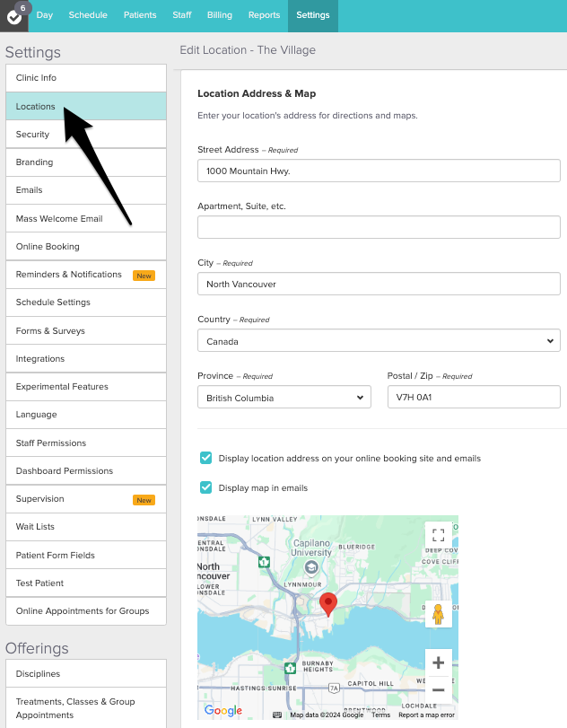Click the red location pin on map
Image resolution: width=567 pixels, height=728 pixels.
328,603
